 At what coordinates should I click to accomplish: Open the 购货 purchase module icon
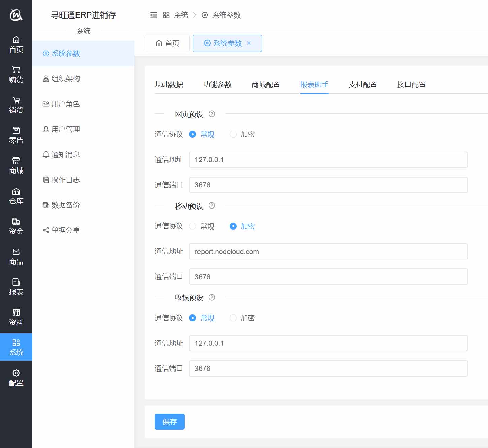click(16, 70)
